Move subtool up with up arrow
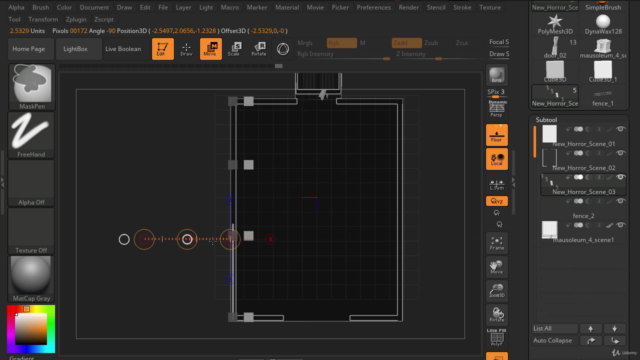This screenshot has height=360, width=640. tap(591, 329)
